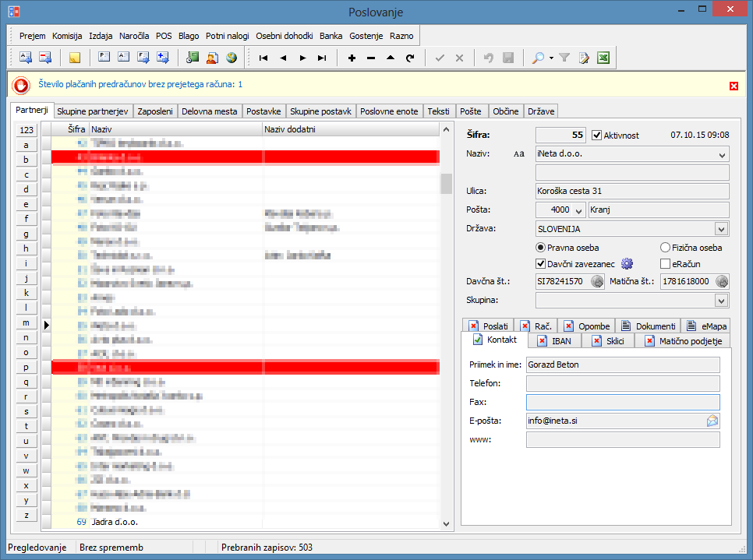Click the magnifier search icon
Image resolution: width=753 pixels, height=560 pixels.
[x=538, y=58]
